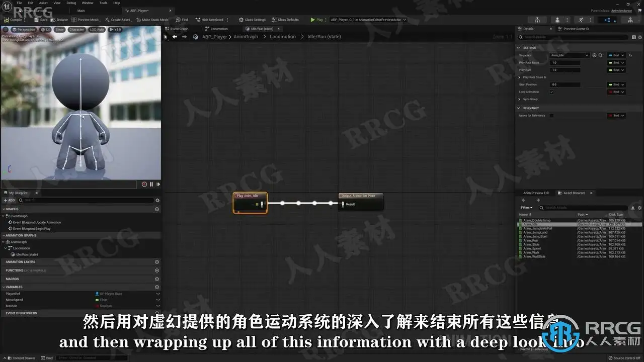Image resolution: width=644 pixels, height=362 pixels.
Task: Toggle PlayerRef variable visibility
Action: 158,294
